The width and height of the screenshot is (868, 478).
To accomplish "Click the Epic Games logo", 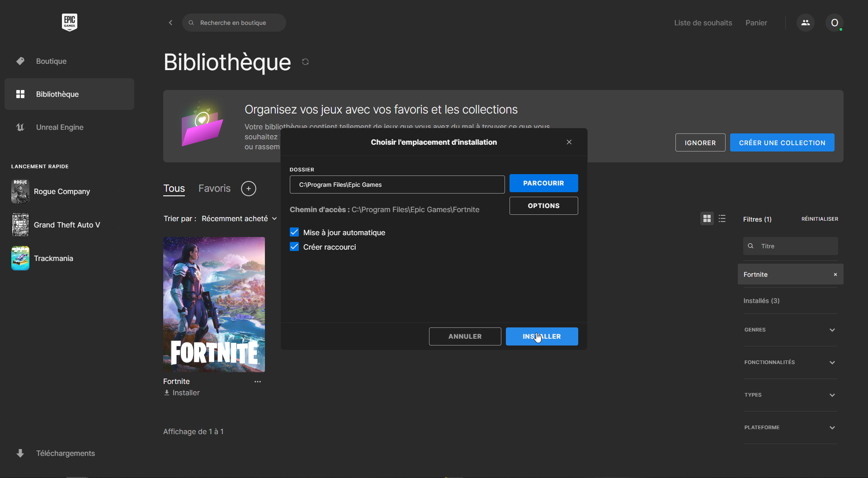I will (x=69, y=22).
